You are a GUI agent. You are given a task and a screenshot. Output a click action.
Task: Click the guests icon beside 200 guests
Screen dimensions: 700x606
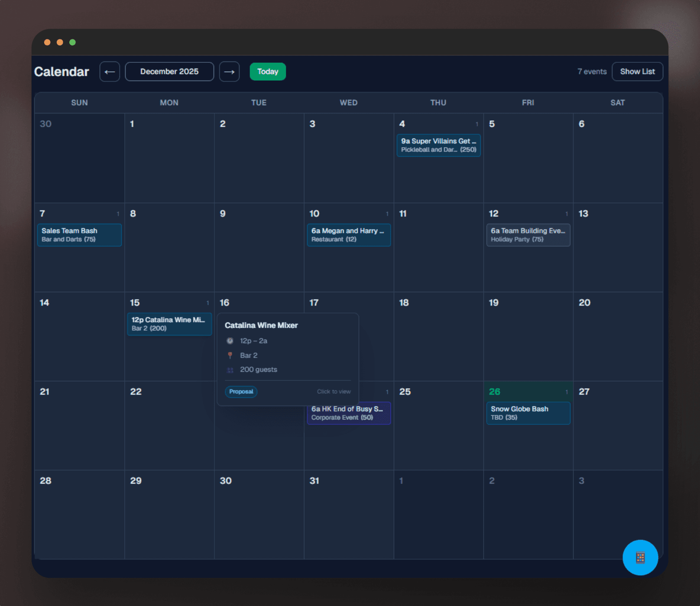[x=230, y=370]
